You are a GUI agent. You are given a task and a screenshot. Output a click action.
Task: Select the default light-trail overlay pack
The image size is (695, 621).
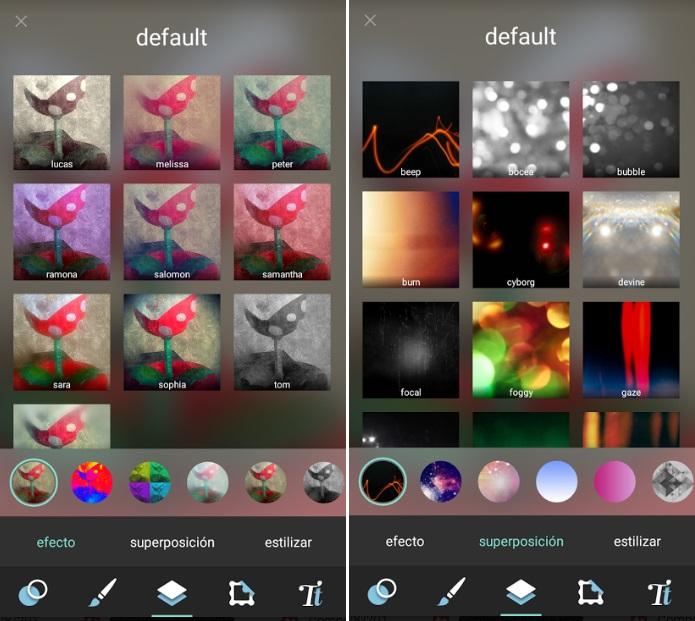(x=383, y=482)
